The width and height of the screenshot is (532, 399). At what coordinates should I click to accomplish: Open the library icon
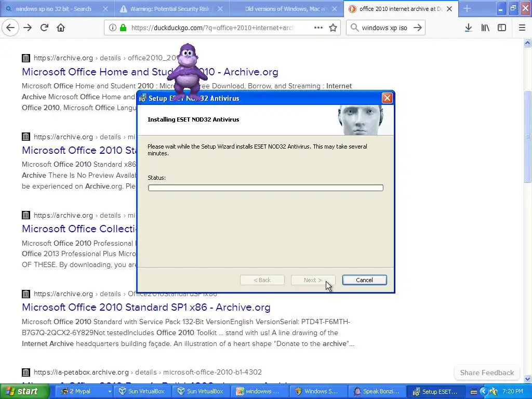coord(485,28)
